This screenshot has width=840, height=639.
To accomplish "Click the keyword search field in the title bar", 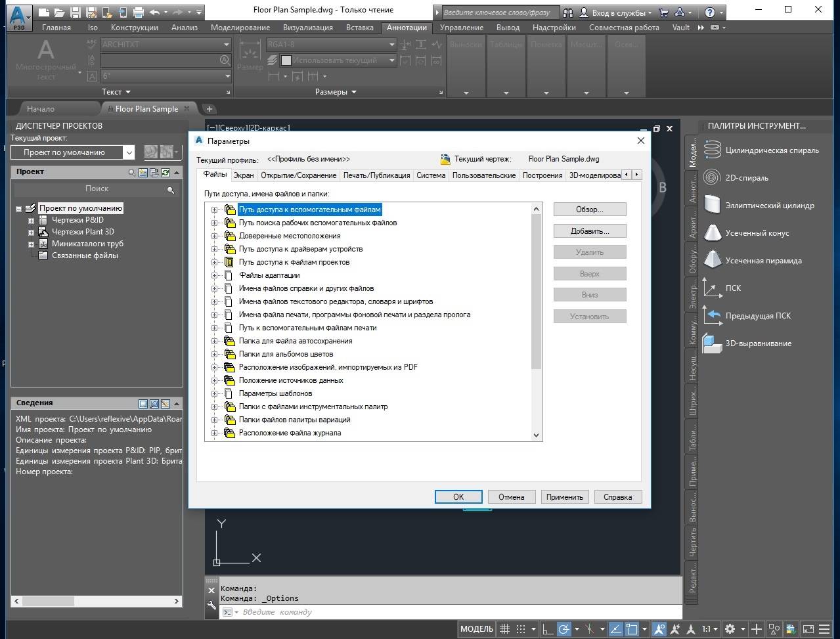I will 499,12.
